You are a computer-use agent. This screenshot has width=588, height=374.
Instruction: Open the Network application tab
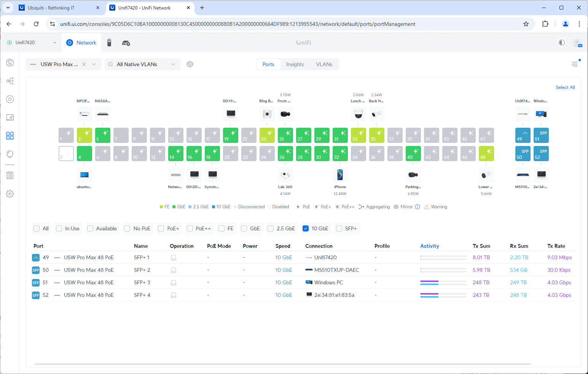(81, 43)
